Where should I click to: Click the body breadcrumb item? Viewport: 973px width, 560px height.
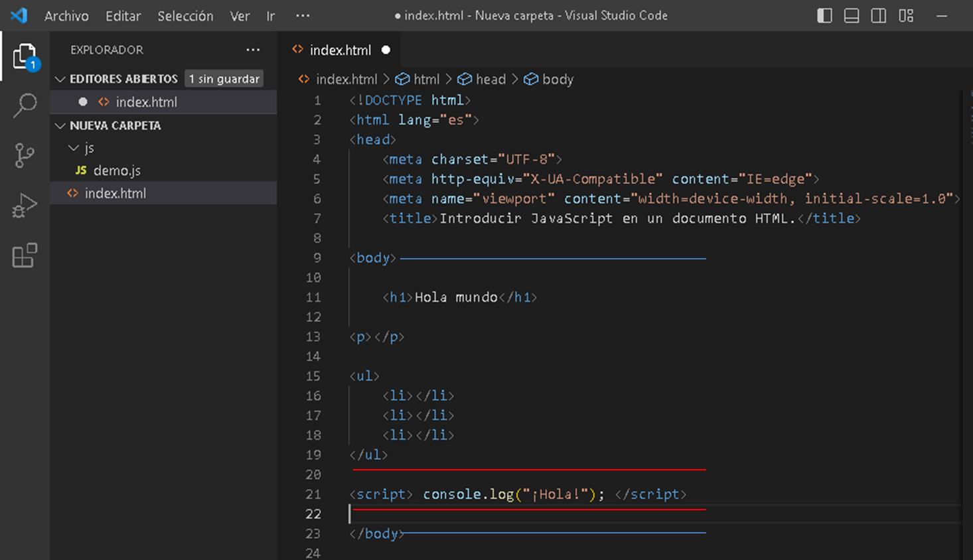[558, 80]
